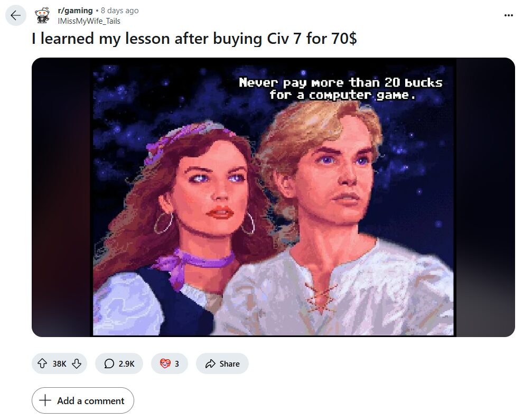
Task: Click the post title about Civ 7
Action: click(x=194, y=39)
